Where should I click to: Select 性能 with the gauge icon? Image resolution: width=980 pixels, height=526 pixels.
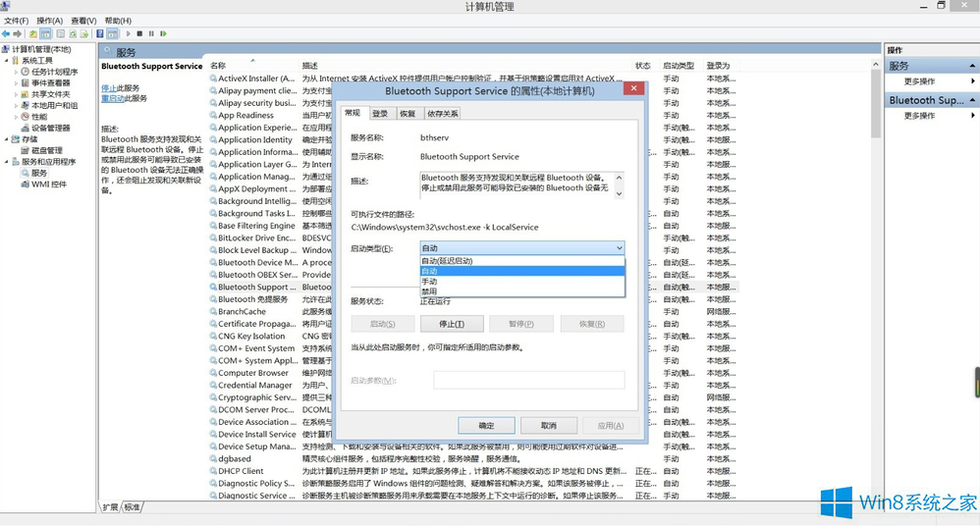pos(34,117)
